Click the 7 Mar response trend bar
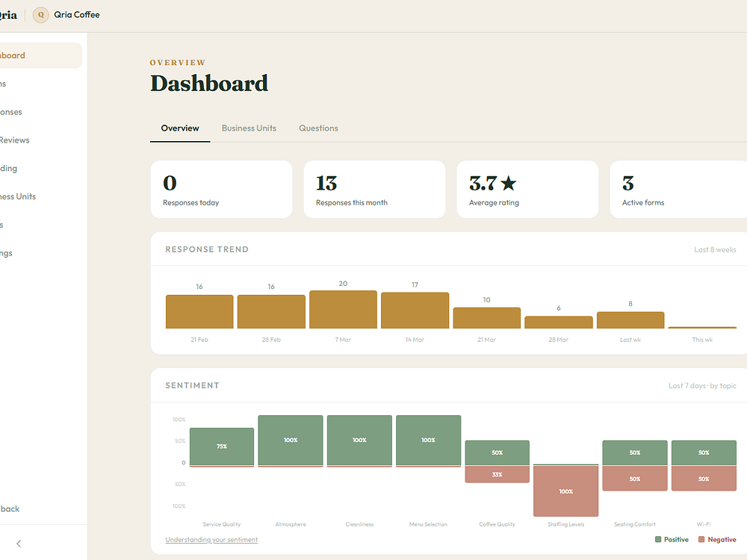 coord(343,310)
